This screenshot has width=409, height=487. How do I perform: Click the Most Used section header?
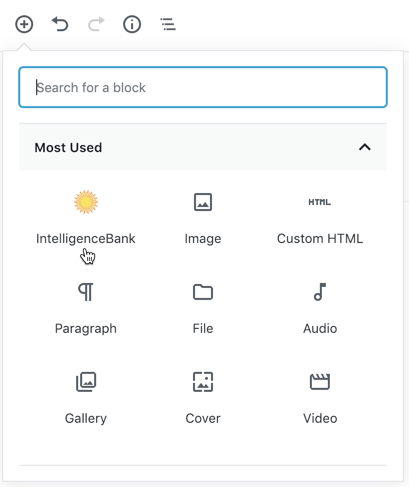coord(203,147)
